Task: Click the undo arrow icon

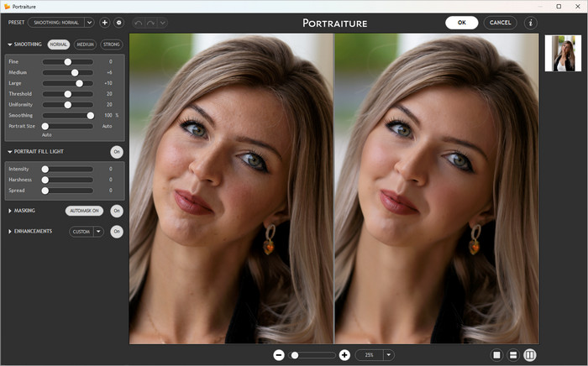Action: click(x=139, y=23)
